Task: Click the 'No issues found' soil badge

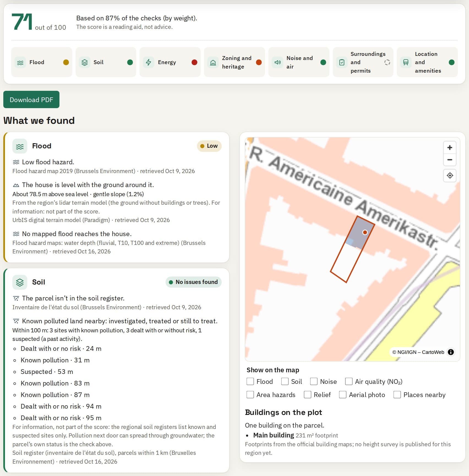Action: (193, 282)
